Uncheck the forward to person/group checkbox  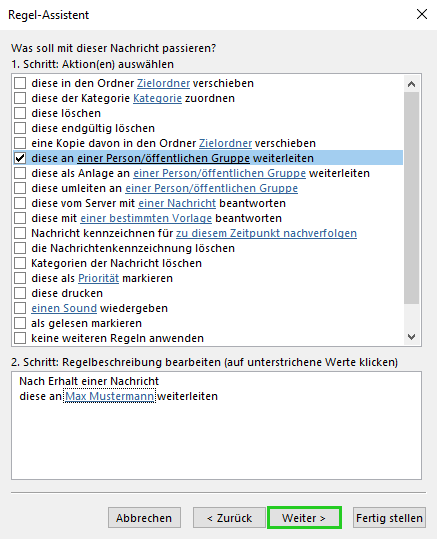point(20,158)
